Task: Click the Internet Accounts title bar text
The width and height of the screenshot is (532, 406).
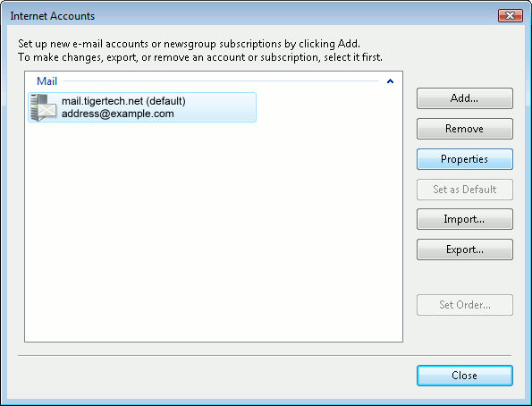Action: pyautogui.click(x=52, y=16)
